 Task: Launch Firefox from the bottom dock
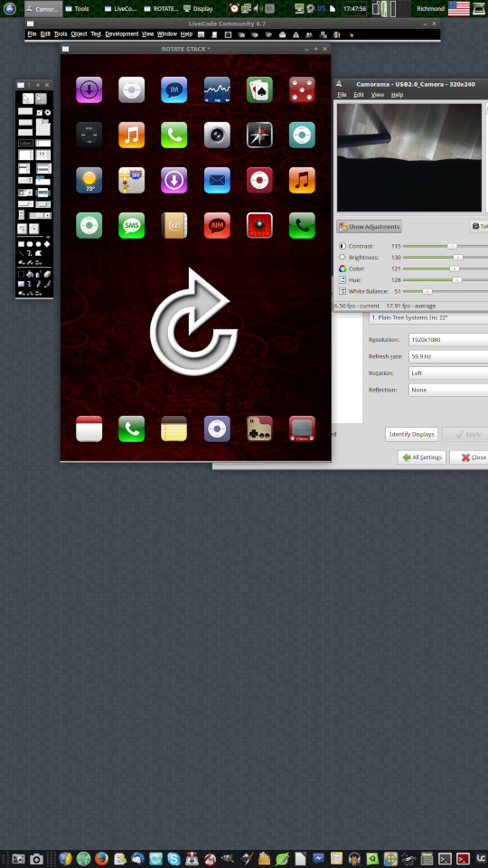(x=101, y=859)
